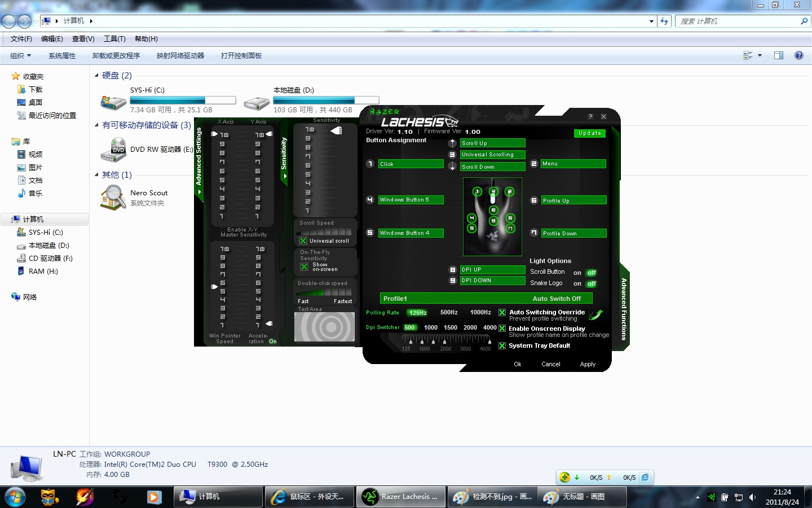Click the search magnifier in Explorer
This screenshot has height=508, width=812.
[804, 21]
